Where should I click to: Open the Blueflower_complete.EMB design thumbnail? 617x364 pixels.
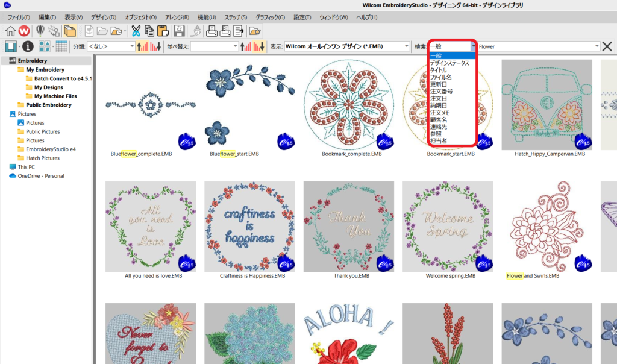click(x=150, y=102)
